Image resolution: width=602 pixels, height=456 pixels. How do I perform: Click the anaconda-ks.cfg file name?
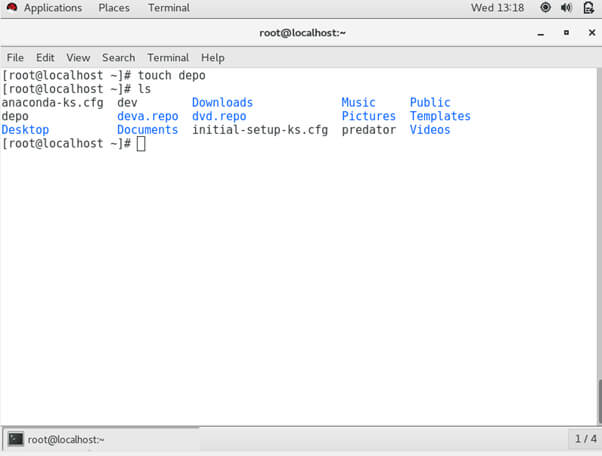(x=53, y=103)
